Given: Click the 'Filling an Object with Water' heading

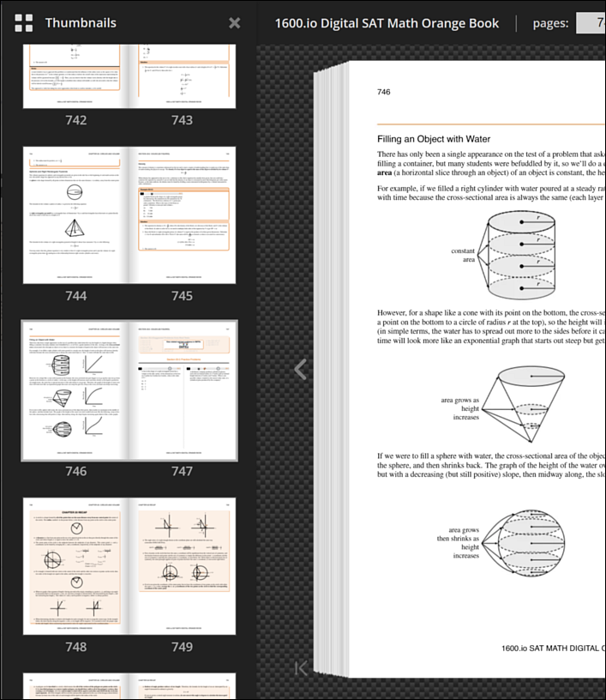Looking at the screenshot, I should click(x=434, y=139).
